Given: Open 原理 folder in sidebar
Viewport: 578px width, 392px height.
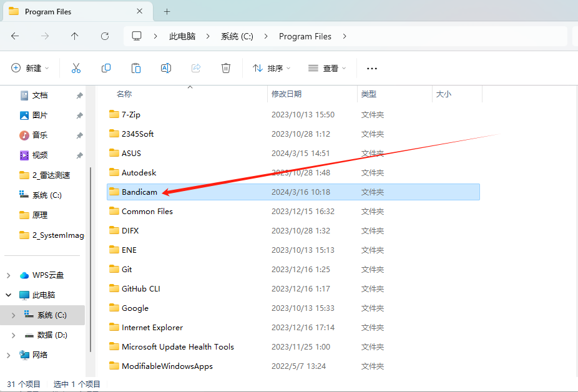Looking at the screenshot, I should (x=34, y=215).
